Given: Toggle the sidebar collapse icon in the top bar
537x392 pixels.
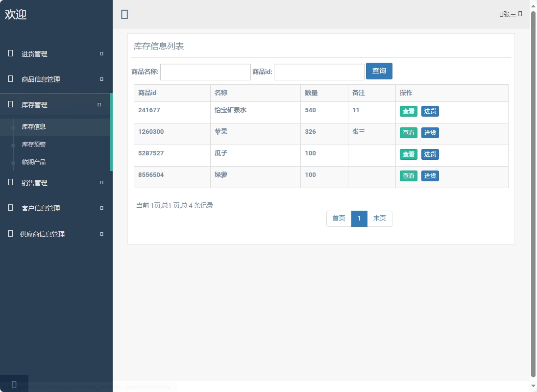Looking at the screenshot, I should pyautogui.click(x=124, y=15).
